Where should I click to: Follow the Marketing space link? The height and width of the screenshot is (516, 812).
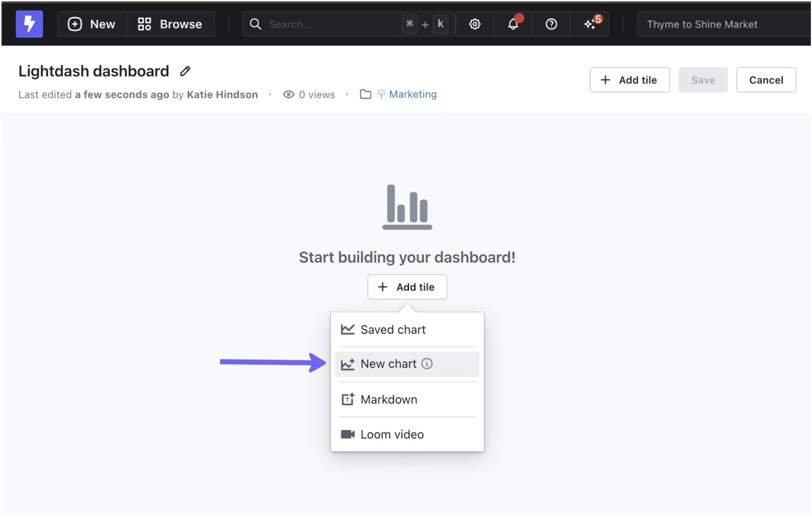coord(413,94)
